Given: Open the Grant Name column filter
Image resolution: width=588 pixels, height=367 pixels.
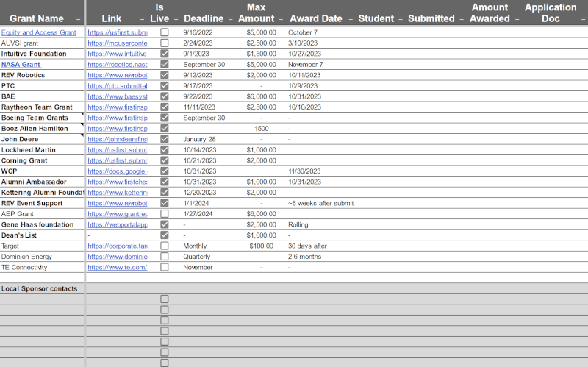Looking at the screenshot, I should pyautogui.click(x=78, y=20).
